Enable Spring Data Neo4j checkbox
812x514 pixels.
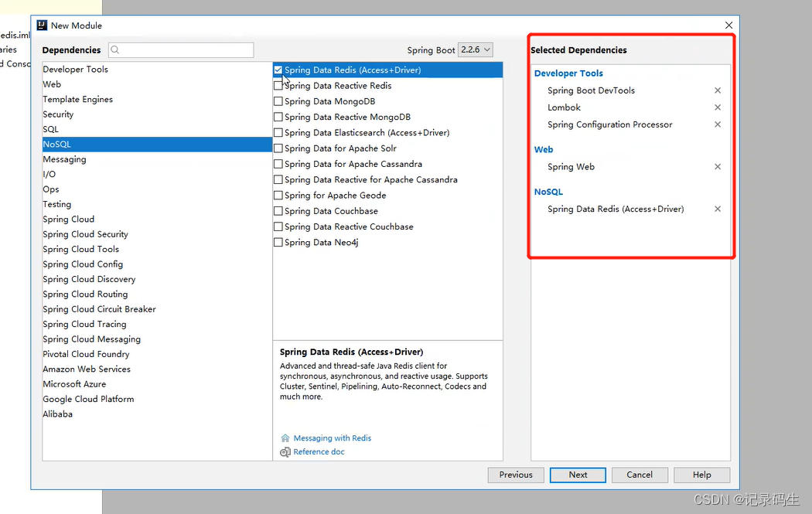click(x=278, y=242)
